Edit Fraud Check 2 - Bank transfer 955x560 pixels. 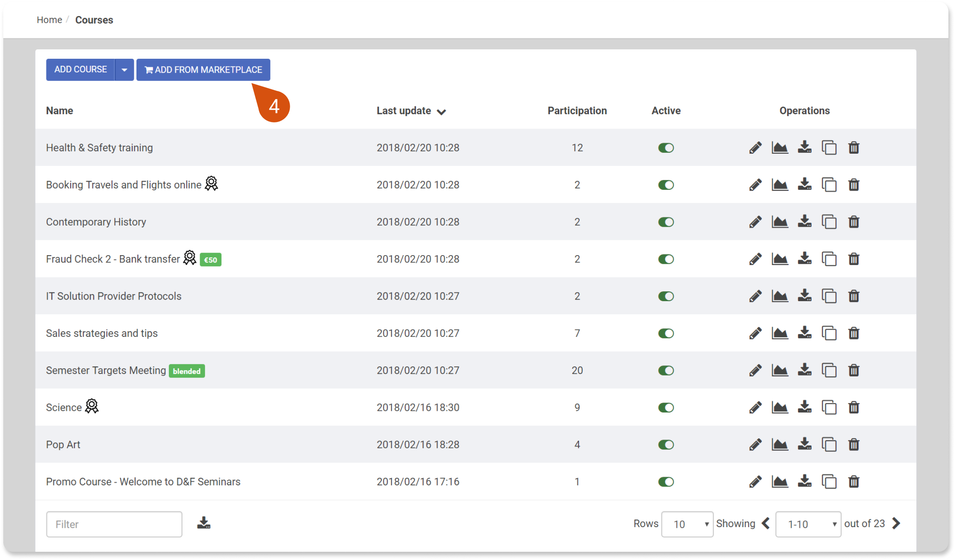click(x=755, y=259)
